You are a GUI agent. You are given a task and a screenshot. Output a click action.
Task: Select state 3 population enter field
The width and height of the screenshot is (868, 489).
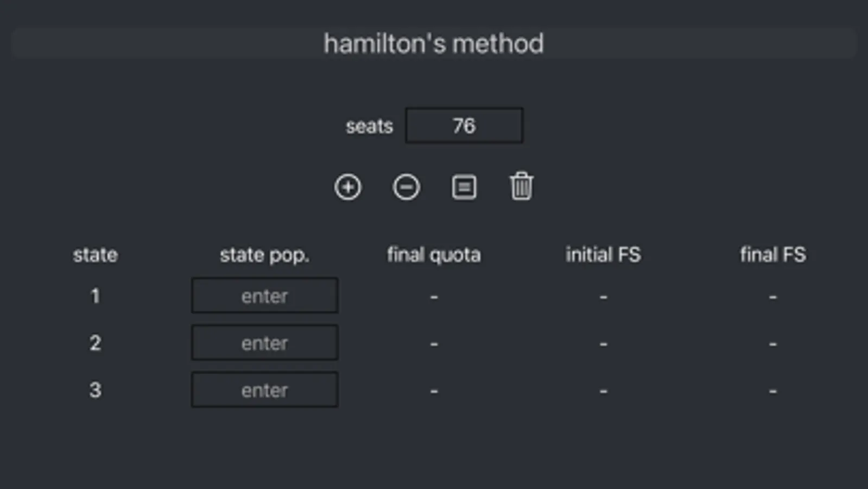click(x=264, y=390)
